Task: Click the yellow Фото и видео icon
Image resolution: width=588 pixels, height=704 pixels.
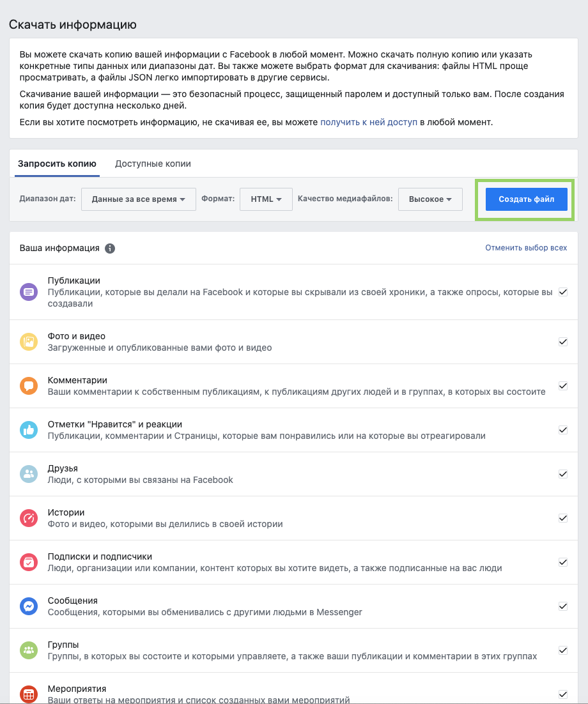Action: 29,342
